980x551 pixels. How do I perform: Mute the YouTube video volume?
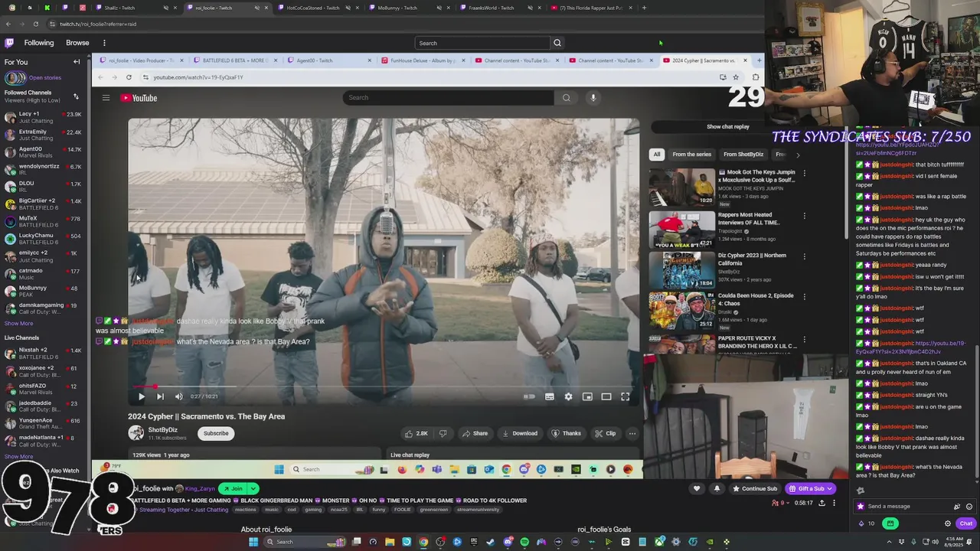point(178,396)
